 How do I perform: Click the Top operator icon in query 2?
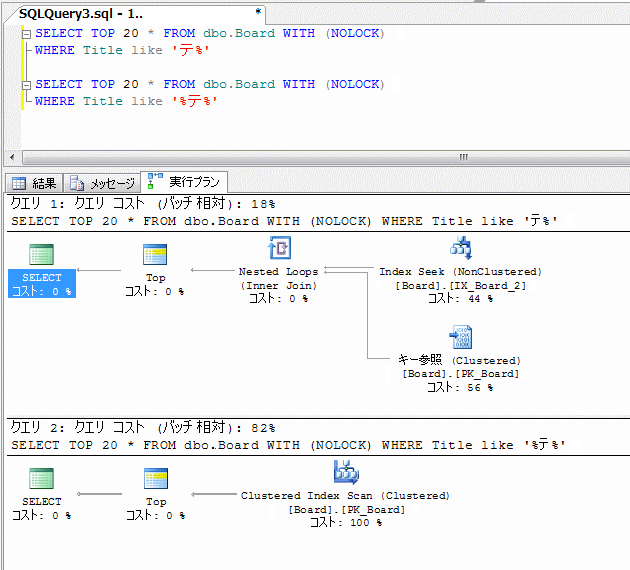(156, 478)
